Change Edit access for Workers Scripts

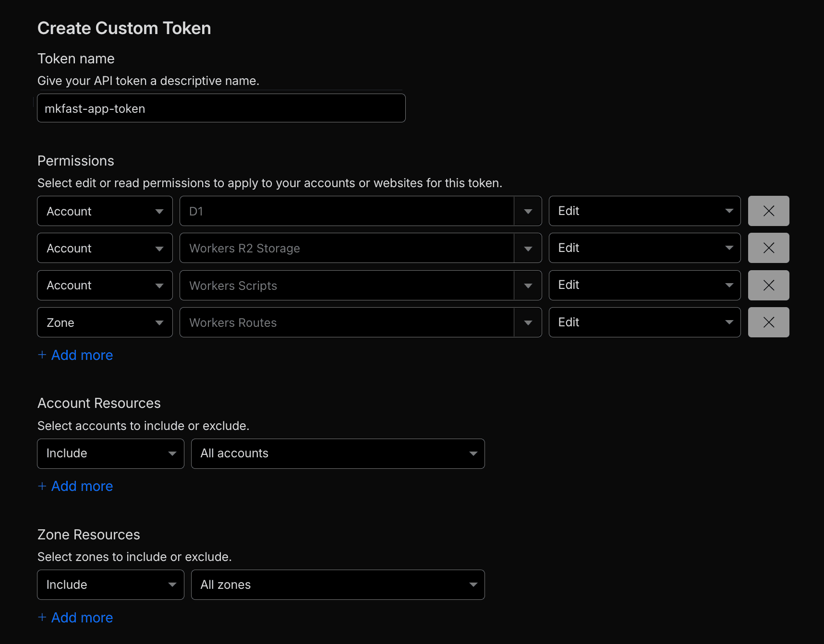click(644, 286)
